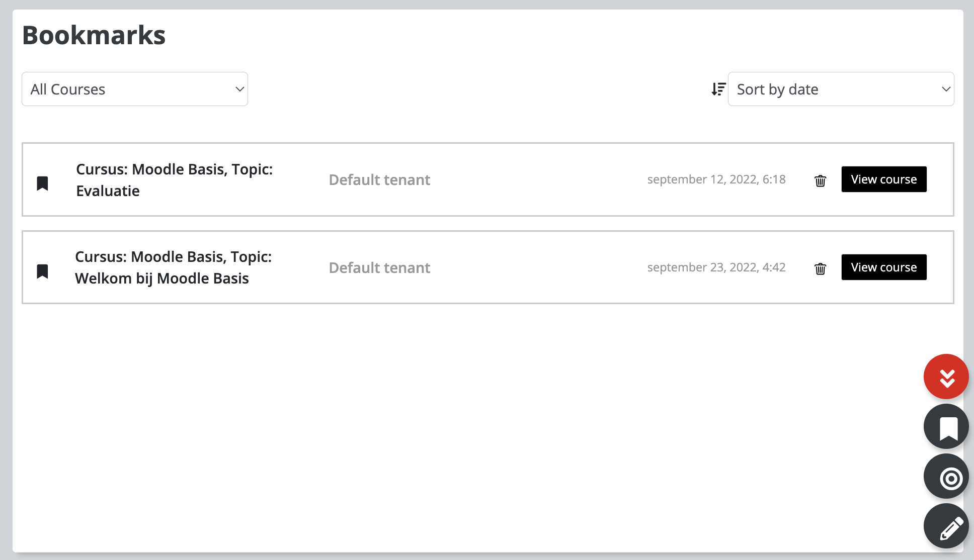The width and height of the screenshot is (974, 560).
Task: Click the floating pencil edit button
Action: tap(946, 526)
